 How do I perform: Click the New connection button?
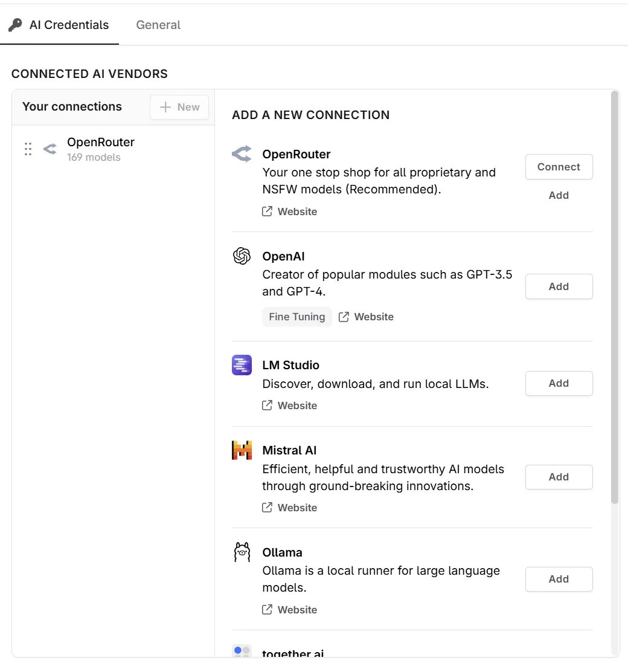tap(179, 107)
